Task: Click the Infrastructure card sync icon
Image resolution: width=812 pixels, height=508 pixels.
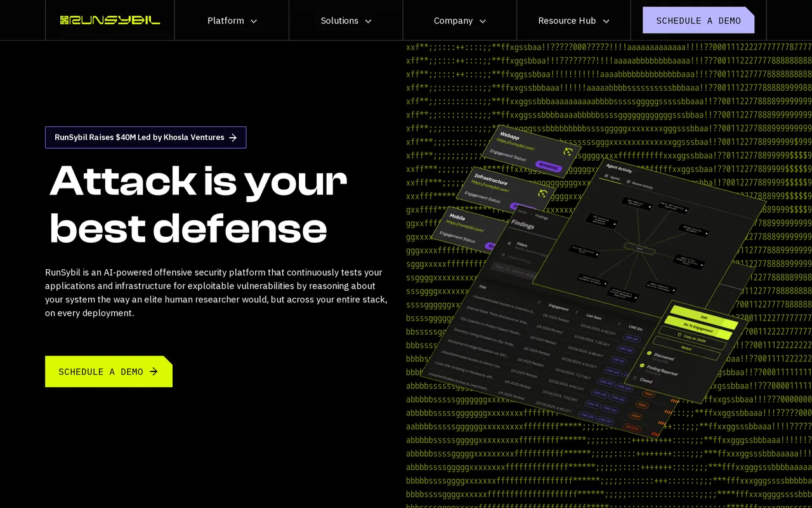Action: tap(542, 193)
